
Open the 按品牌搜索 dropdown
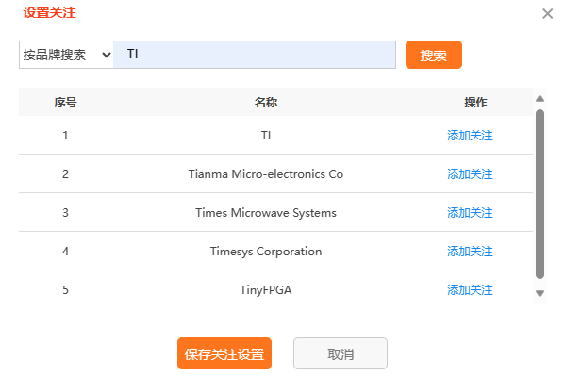click(66, 55)
